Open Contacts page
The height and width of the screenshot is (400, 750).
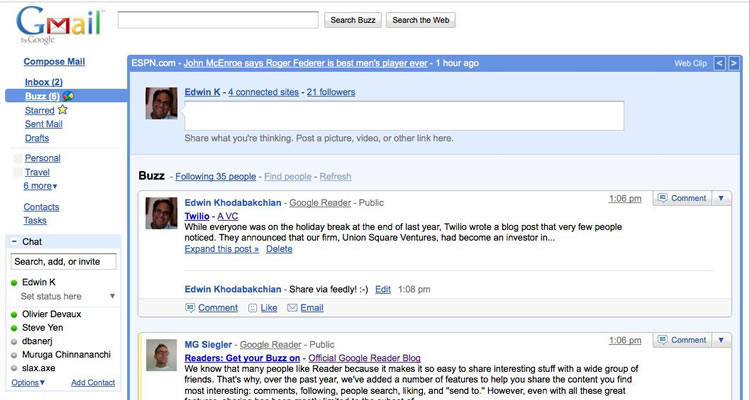point(41,207)
